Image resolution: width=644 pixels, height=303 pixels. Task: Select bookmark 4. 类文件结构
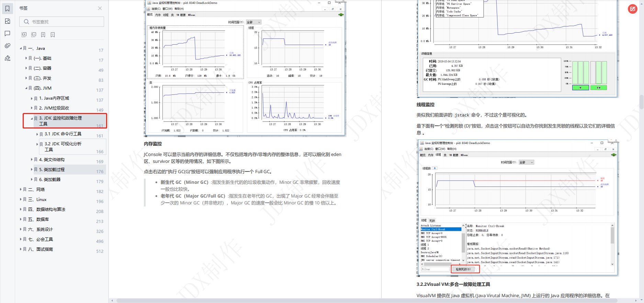tap(52, 160)
